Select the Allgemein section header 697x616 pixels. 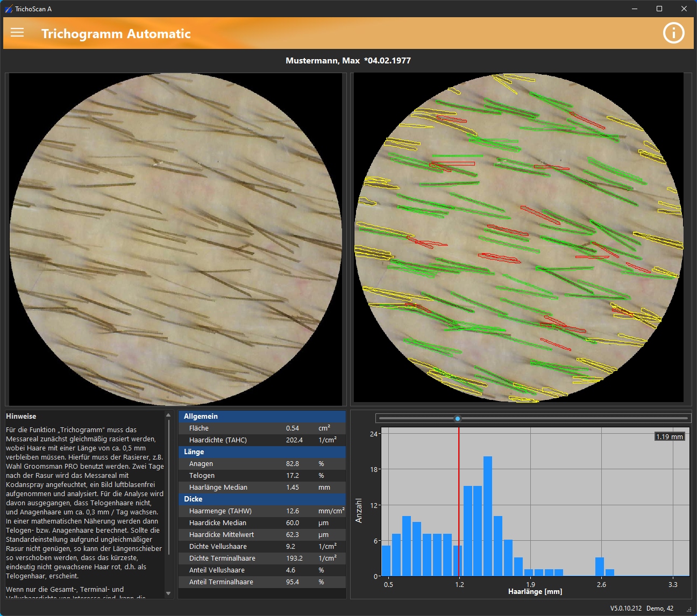262,417
